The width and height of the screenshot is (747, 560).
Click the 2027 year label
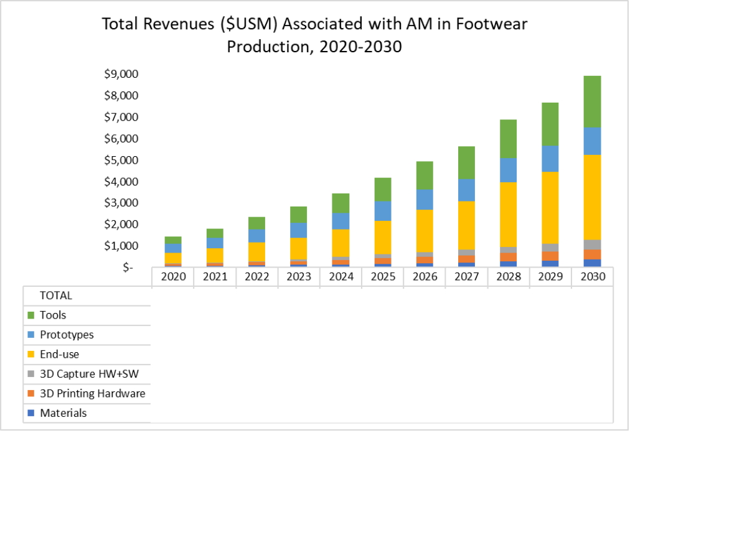(x=466, y=277)
